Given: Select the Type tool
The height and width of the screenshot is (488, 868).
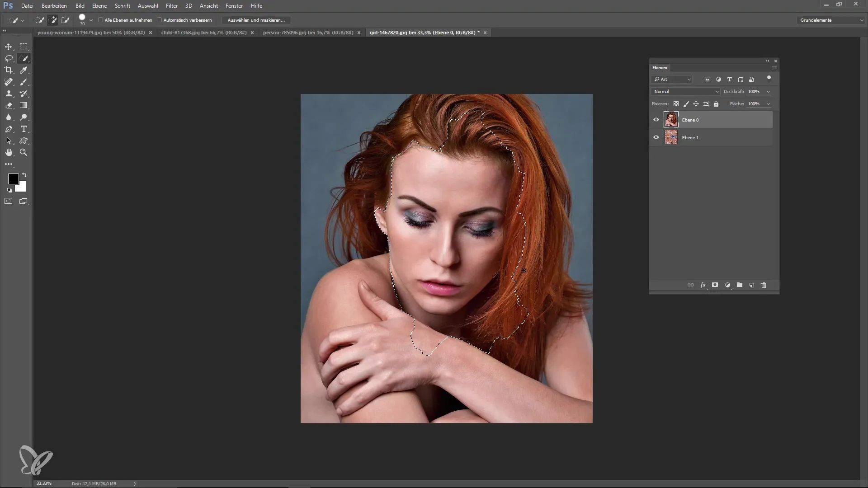Looking at the screenshot, I should click(x=24, y=129).
